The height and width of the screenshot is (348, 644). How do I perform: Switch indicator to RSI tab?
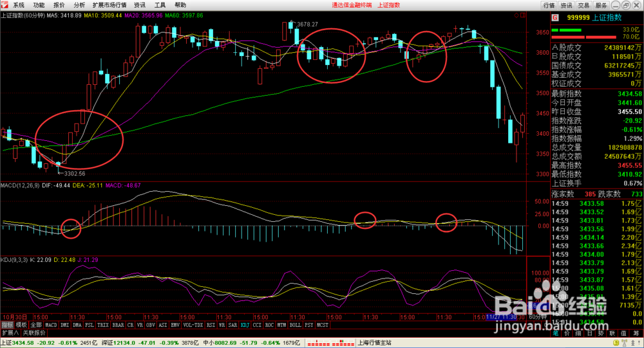coord(211,325)
